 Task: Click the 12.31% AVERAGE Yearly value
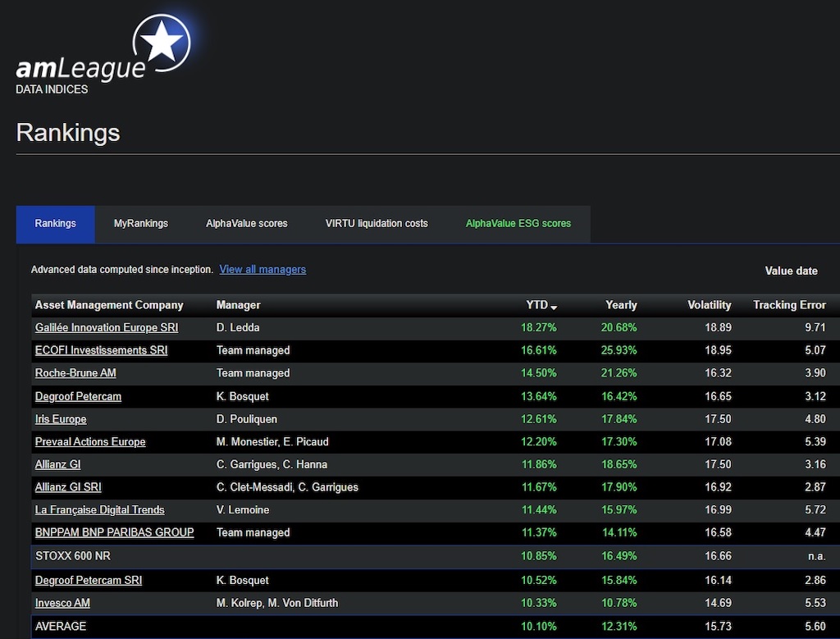pyautogui.click(x=619, y=626)
